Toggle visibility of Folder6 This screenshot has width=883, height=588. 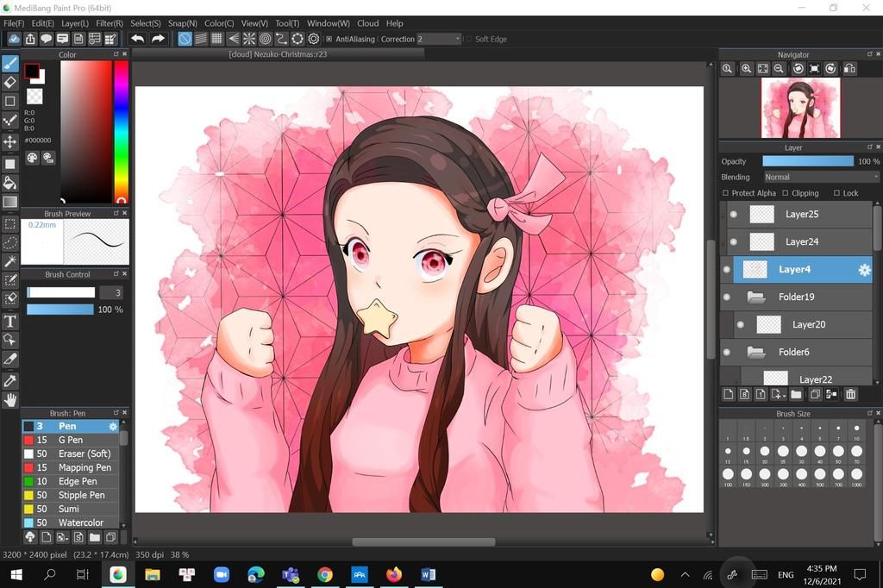pyautogui.click(x=726, y=352)
